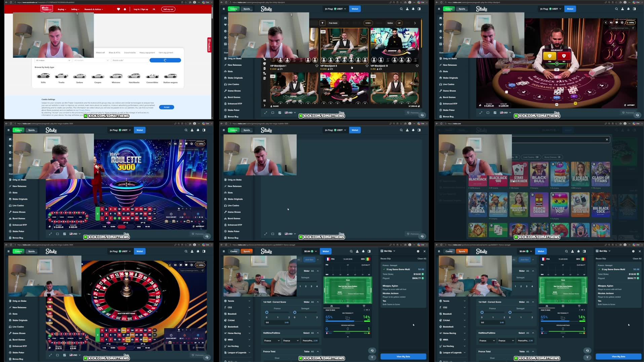Open the filter funnel in blackjack lobby

click(x=322, y=23)
